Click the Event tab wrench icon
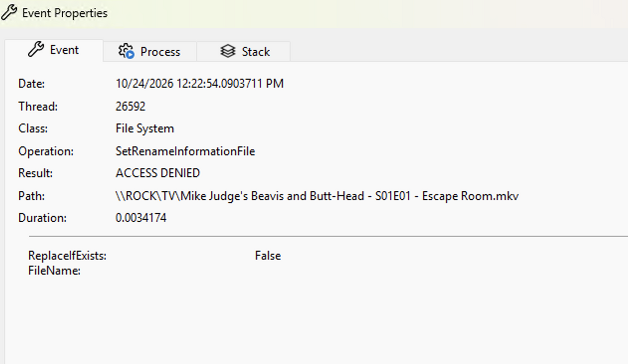The width and height of the screenshot is (628, 364). (x=36, y=50)
